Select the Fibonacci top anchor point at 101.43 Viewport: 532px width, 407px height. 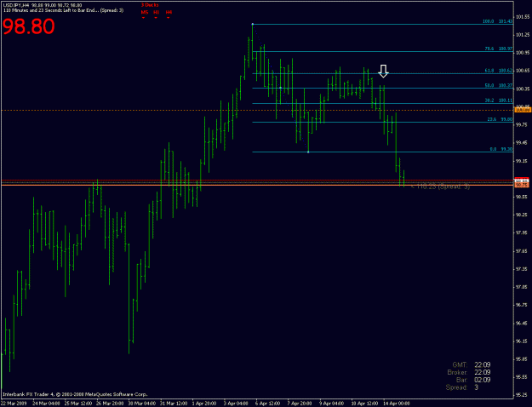(x=253, y=24)
